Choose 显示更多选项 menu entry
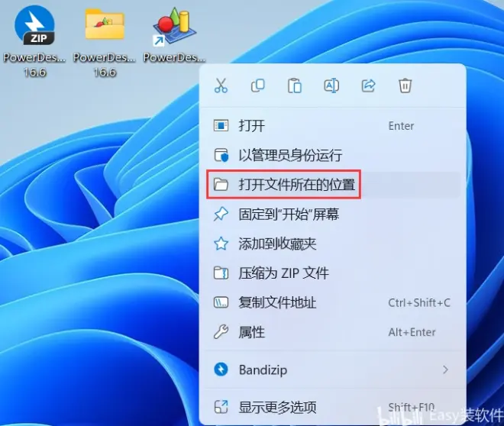This screenshot has height=426, width=504. [x=333, y=408]
